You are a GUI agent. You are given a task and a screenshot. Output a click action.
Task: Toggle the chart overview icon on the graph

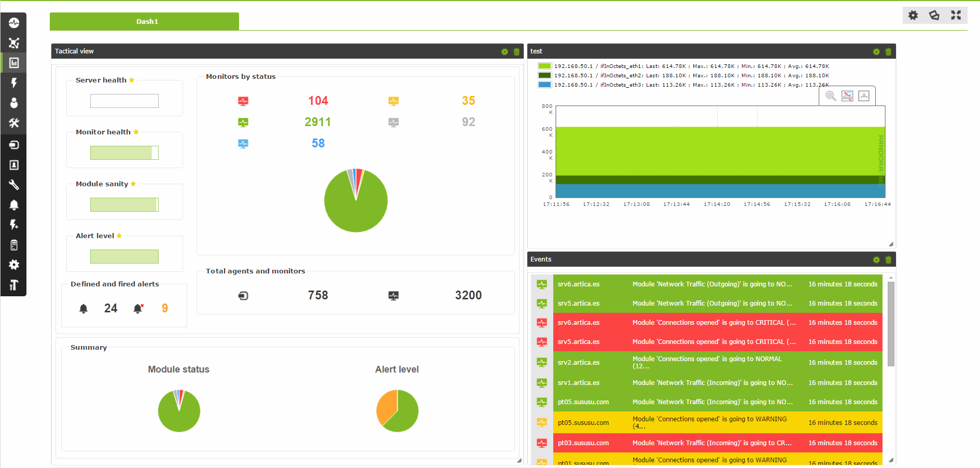847,96
